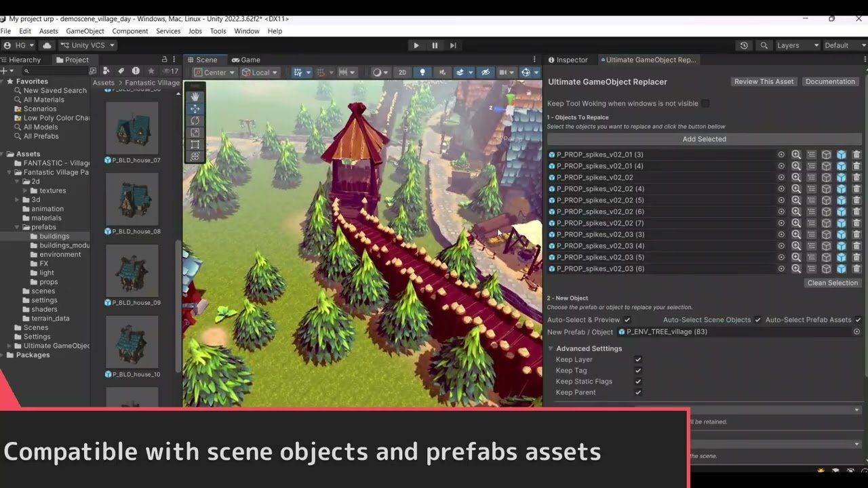Collapse Advanced Settings foldout
Screen dimensions: 868x488
click(x=551, y=348)
